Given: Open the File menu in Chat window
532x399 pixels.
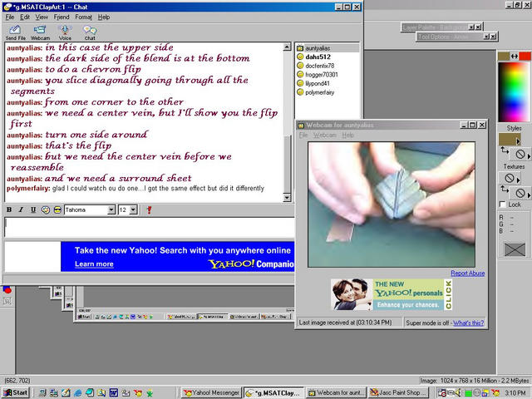Looking at the screenshot, I should tap(10, 17).
